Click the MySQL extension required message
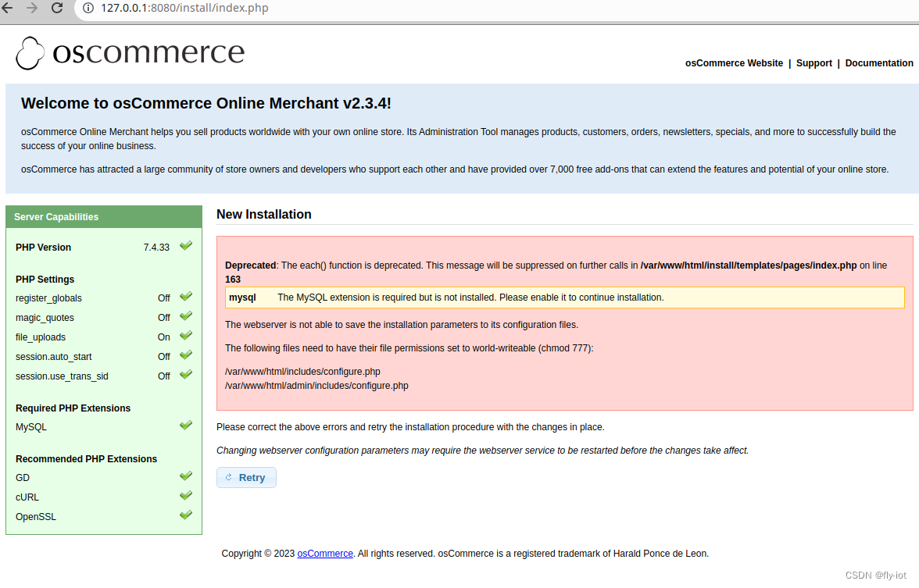Screen dimensions: 919x588 point(470,298)
